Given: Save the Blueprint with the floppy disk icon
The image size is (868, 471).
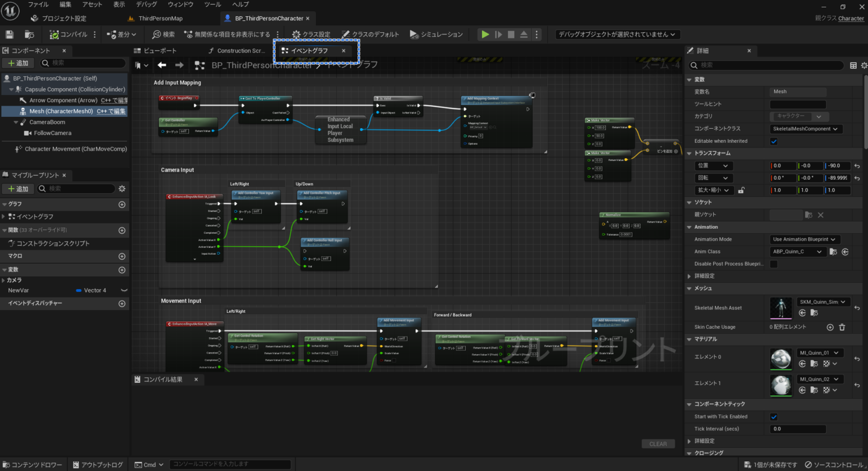Looking at the screenshot, I should [9, 34].
